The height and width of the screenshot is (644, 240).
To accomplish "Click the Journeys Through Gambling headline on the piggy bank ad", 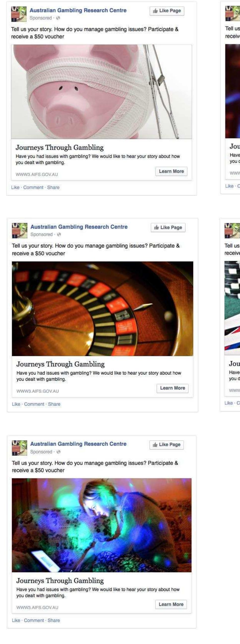I will click(x=60, y=147).
